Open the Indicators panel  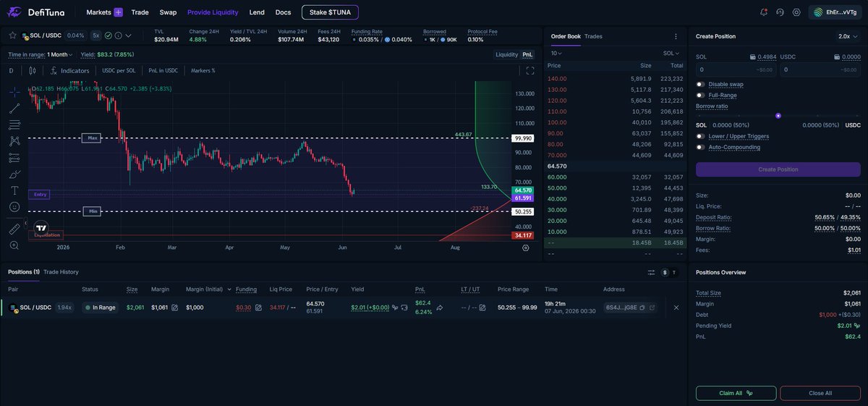70,71
